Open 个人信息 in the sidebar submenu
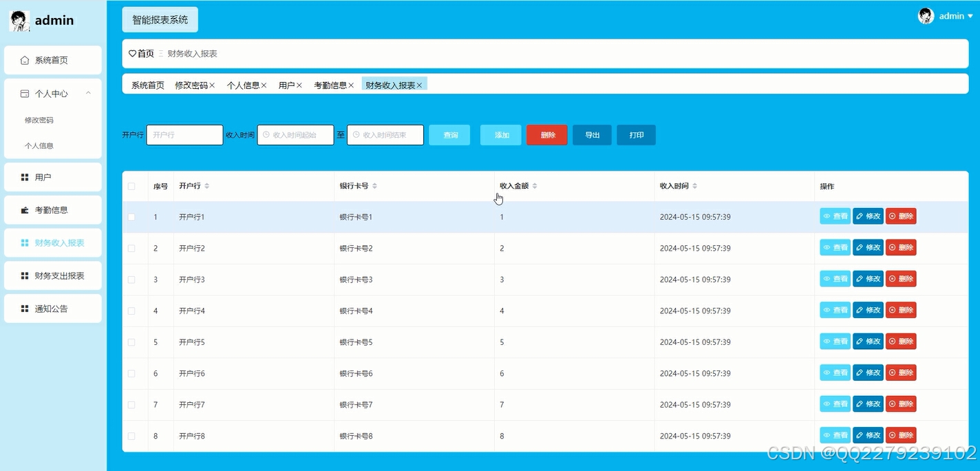 click(39, 146)
